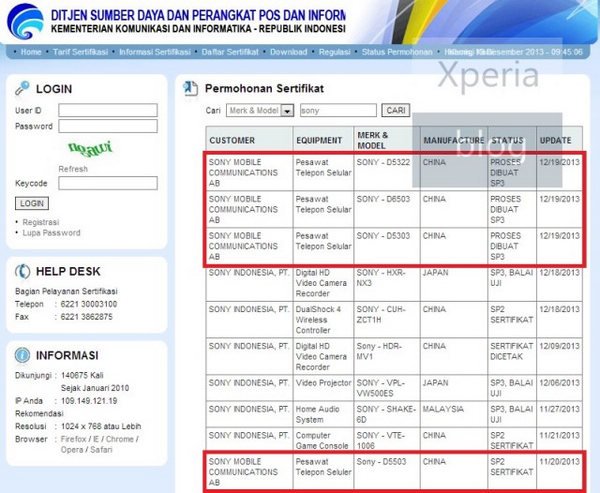This screenshot has width=600, height=493.
Task: Open the Home menu item
Action: (31, 52)
